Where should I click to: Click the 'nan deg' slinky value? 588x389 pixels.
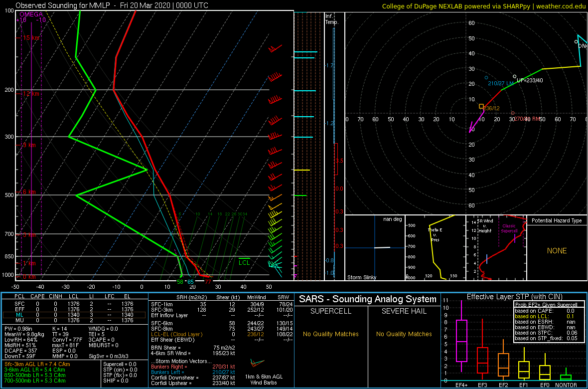[x=392, y=219]
